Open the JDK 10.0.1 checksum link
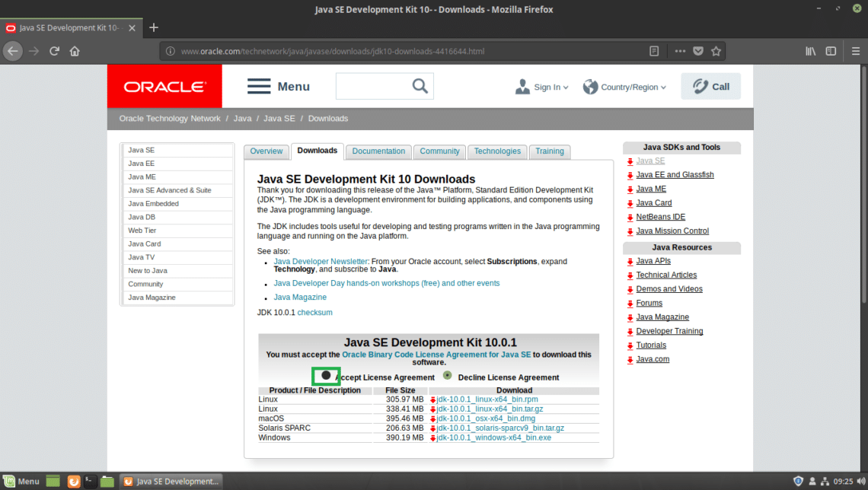Image resolution: width=868 pixels, height=490 pixels. 315,313
